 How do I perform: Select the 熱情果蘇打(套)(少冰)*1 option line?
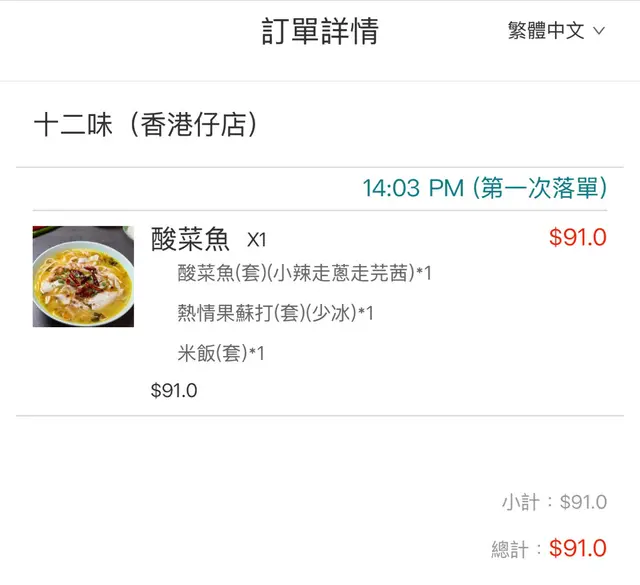[x=275, y=313]
